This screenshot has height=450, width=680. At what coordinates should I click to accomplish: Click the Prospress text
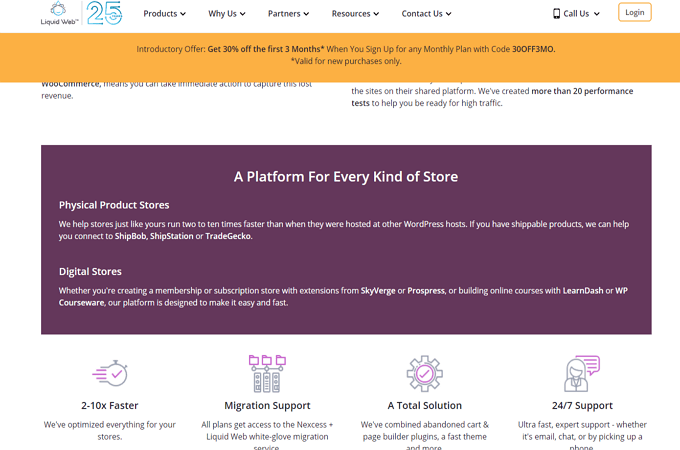pyautogui.click(x=426, y=291)
